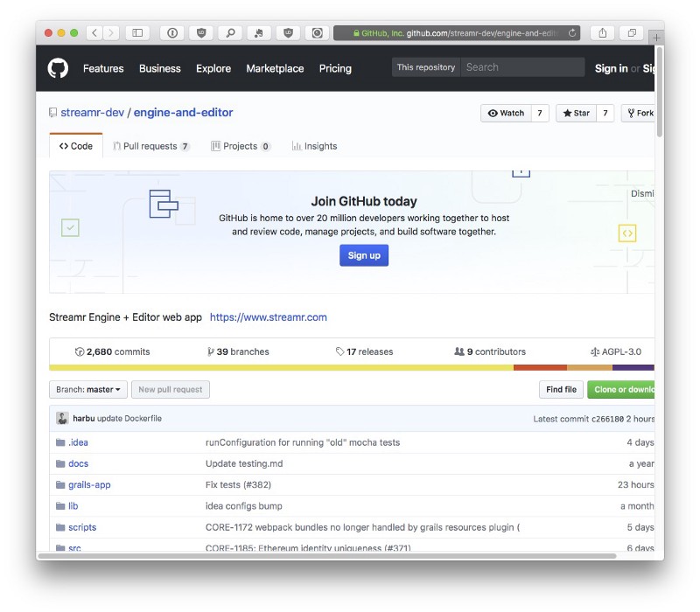Click the magnifier search extension icon
The width and height of the screenshot is (700, 612).
coord(230,33)
